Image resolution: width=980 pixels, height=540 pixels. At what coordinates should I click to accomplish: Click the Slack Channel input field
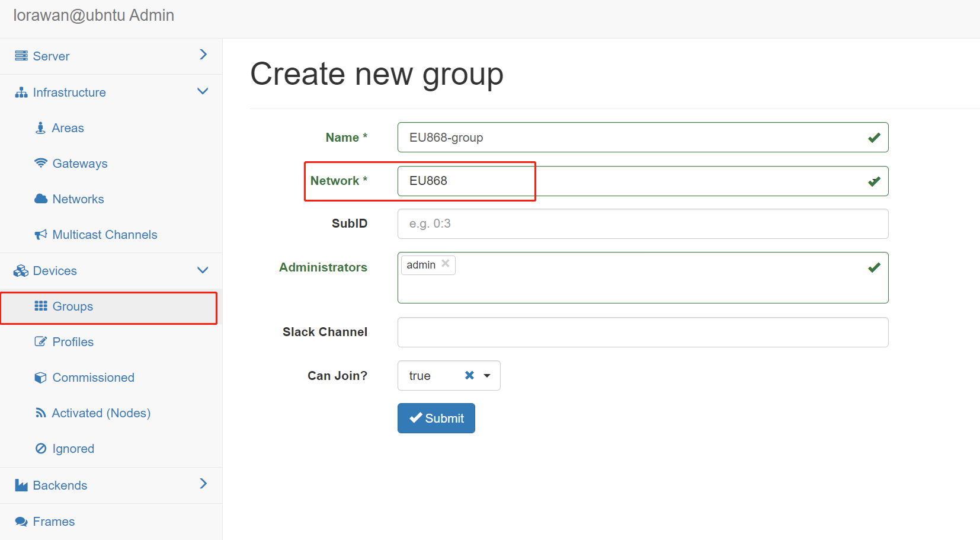pos(643,332)
